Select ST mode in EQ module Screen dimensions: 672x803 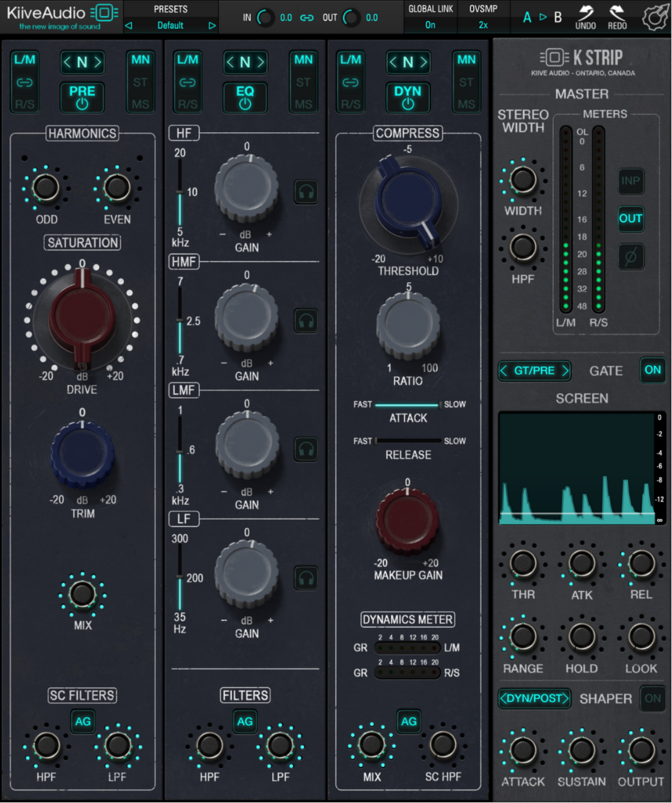pyautogui.click(x=303, y=82)
